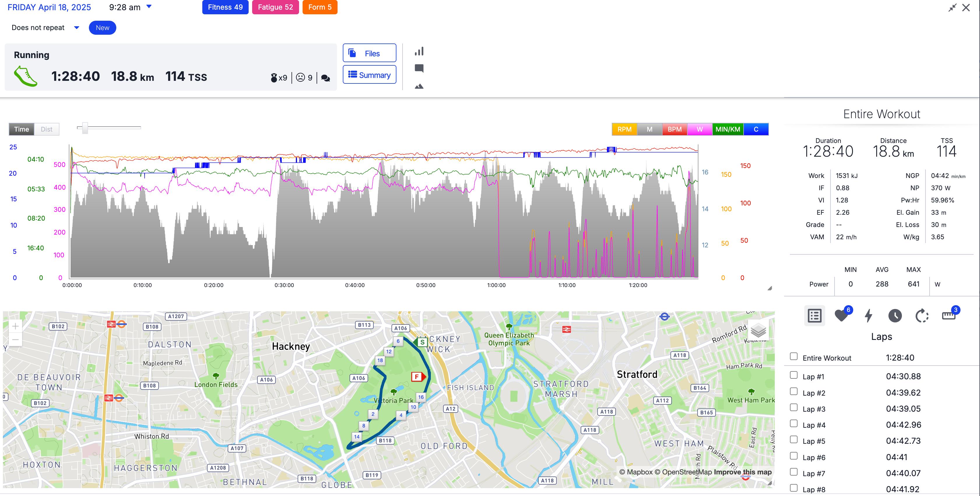The image size is (980, 496).
Task: Click the Summary button
Action: [x=369, y=75]
